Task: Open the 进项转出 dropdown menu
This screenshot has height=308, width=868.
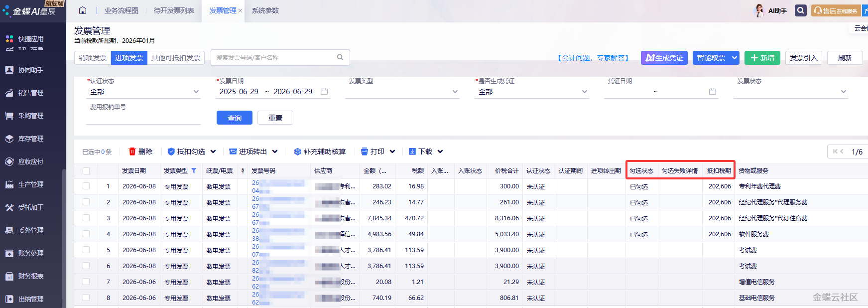Action: pos(275,152)
